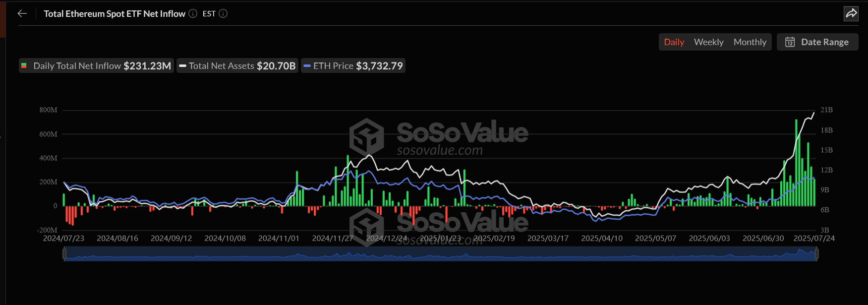The image size is (868, 305).
Task: Click the blue ETH Price legend swatch
Action: 307,66
